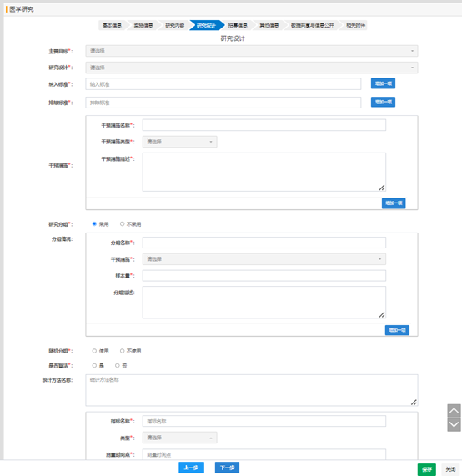Click 增加一项 in the 干预措施 panel
Viewport: 462px width, 476px height.
pos(394,203)
